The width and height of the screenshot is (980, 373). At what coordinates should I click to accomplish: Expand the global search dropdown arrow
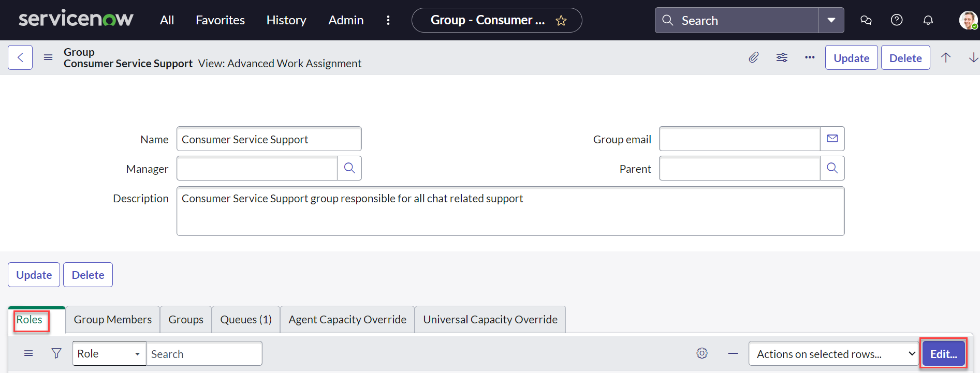click(831, 20)
